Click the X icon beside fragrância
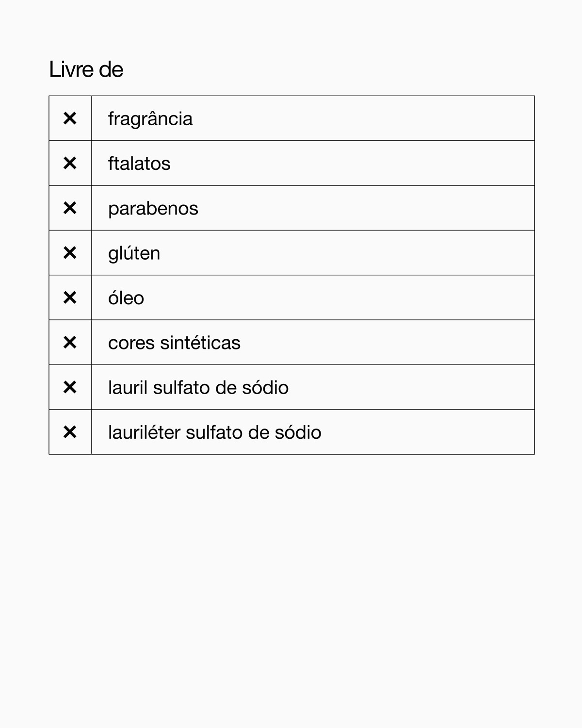 pyautogui.click(x=70, y=118)
